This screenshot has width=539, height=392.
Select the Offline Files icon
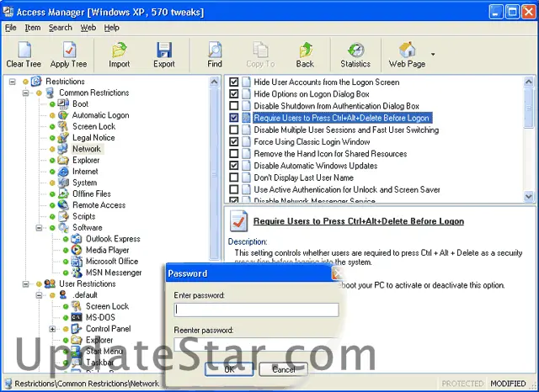point(63,193)
